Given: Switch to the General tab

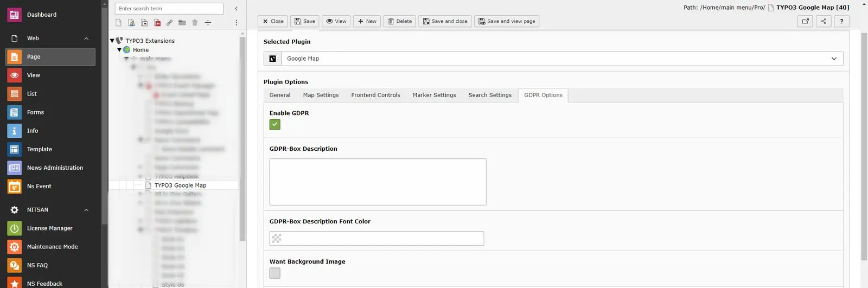Looking at the screenshot, I should click(280, 95).
